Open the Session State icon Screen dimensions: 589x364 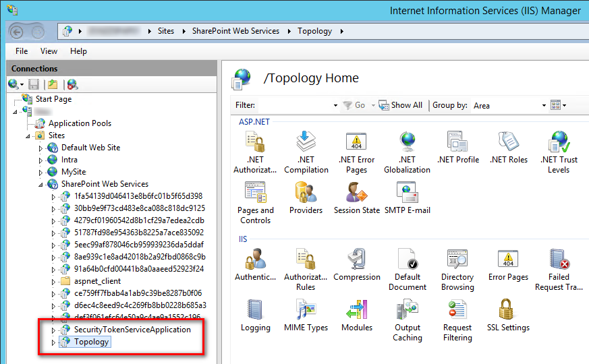356,193
